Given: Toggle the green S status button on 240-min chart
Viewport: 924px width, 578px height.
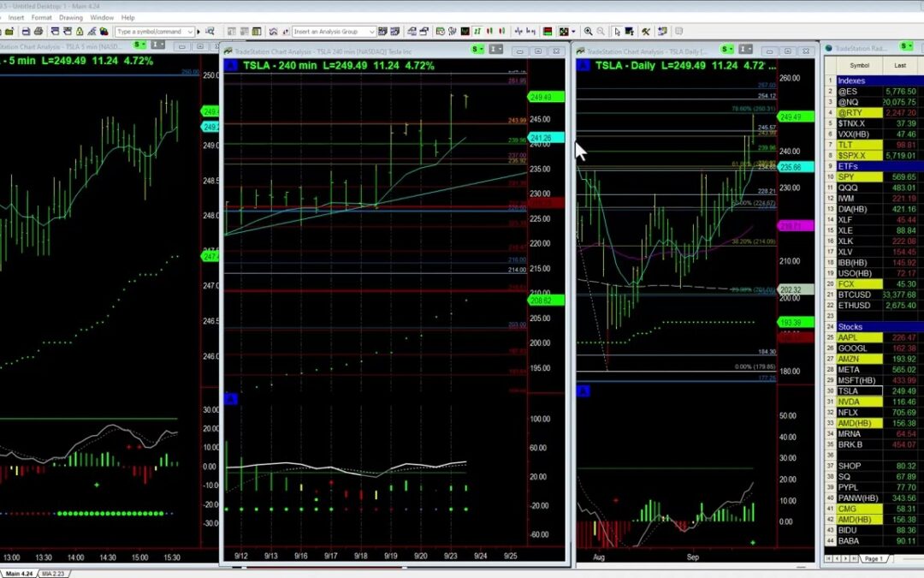Looking at the screenshot, I should click(x=476, y=49).
